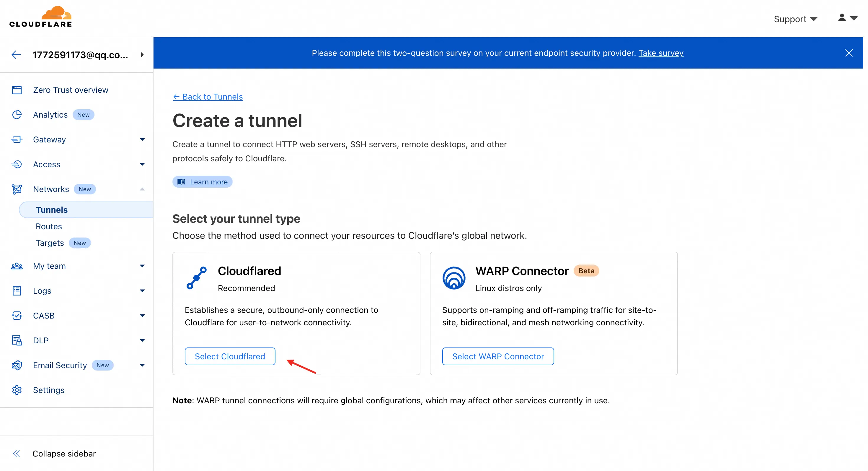Screen dimensions: 868x471
Task: Click the Access arrow-circle icon
Action: pos(17,164)
